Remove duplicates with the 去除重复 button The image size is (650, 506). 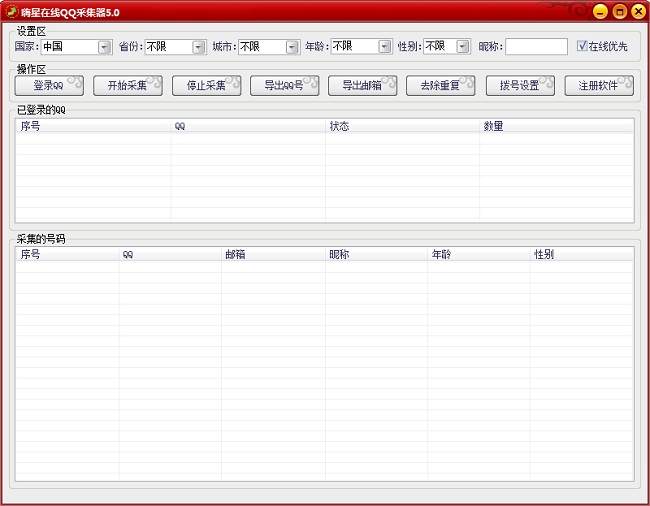441,86
